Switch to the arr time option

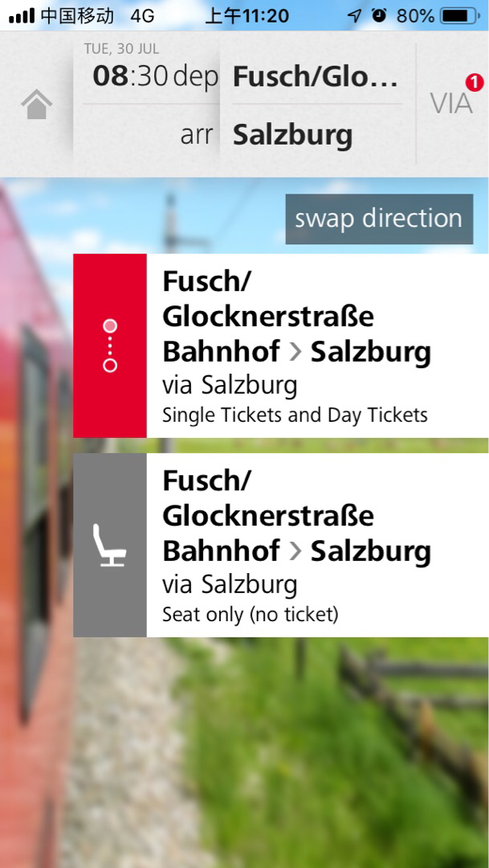point(197,135)
